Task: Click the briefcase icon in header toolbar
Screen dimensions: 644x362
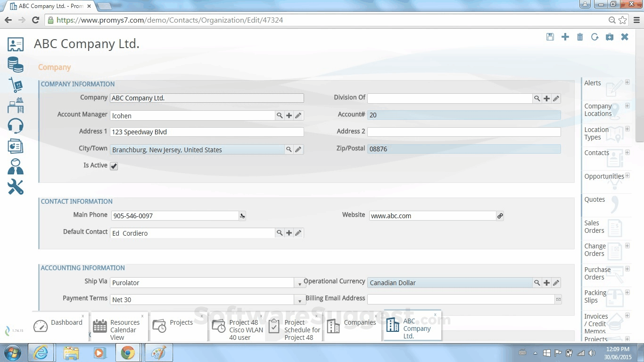Action: 610,37
